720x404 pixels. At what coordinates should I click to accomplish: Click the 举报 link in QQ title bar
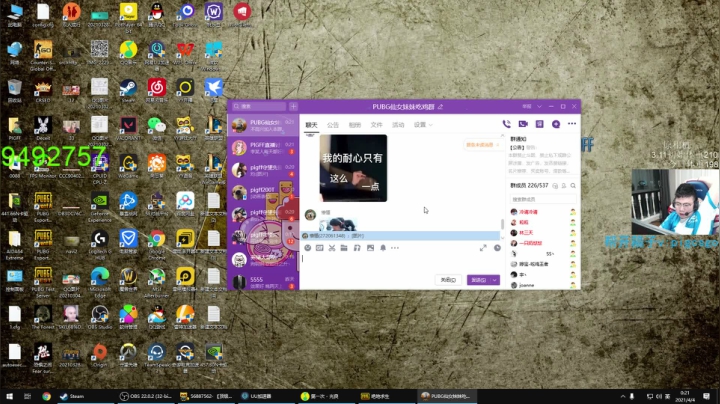point(527,107)
